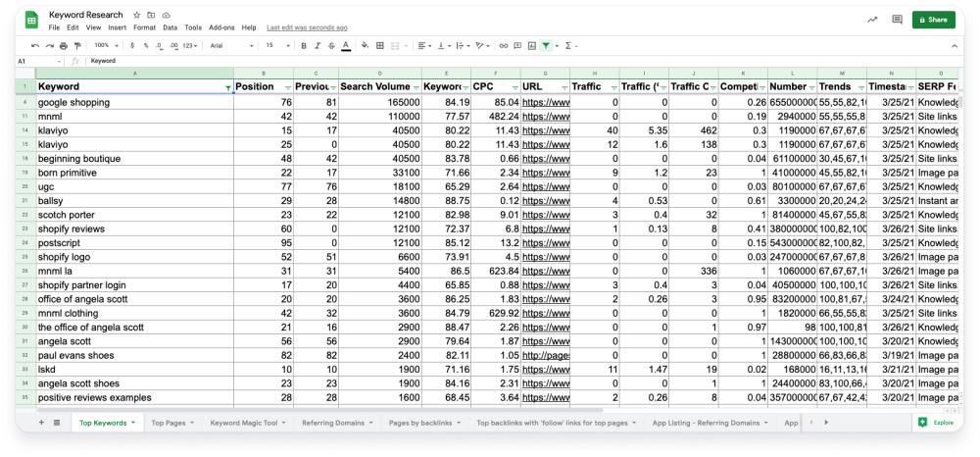980x457 pixels.
Task: Decrease decimal places icon
Action: click(x=160, y=46)
